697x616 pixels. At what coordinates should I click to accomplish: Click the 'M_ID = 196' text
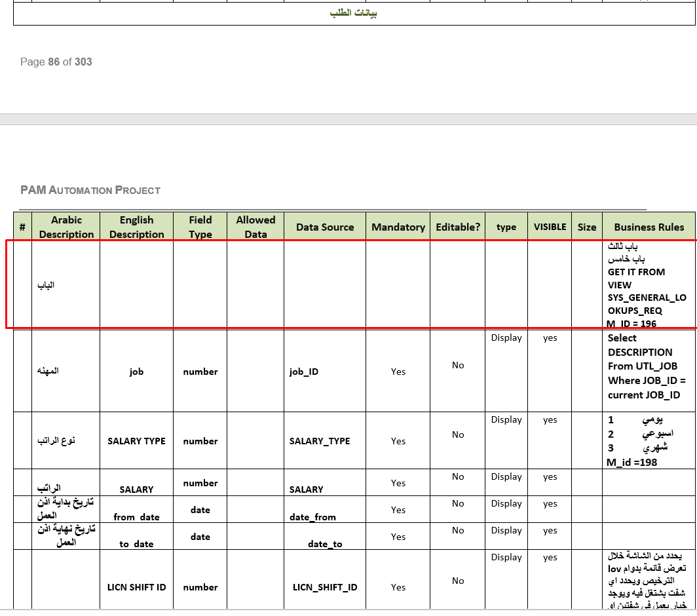[631, 323]
